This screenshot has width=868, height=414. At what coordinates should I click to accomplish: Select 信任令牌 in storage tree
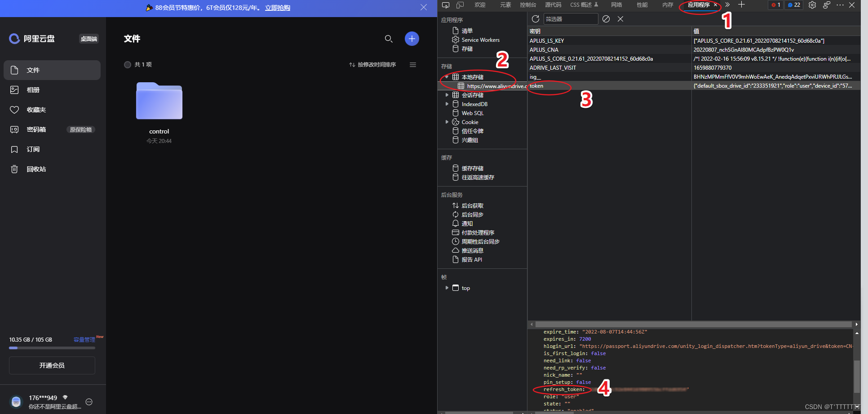click(x=473, y=131)
